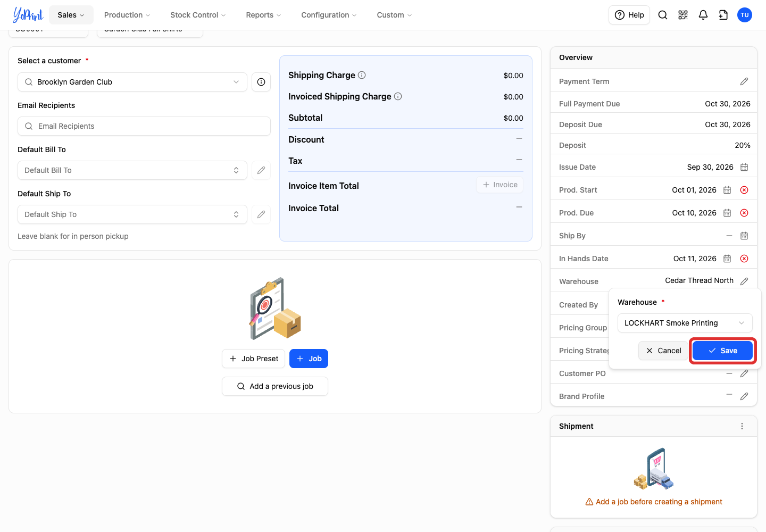Show the Shipping Charge info tooltip

tap(362, 75)
